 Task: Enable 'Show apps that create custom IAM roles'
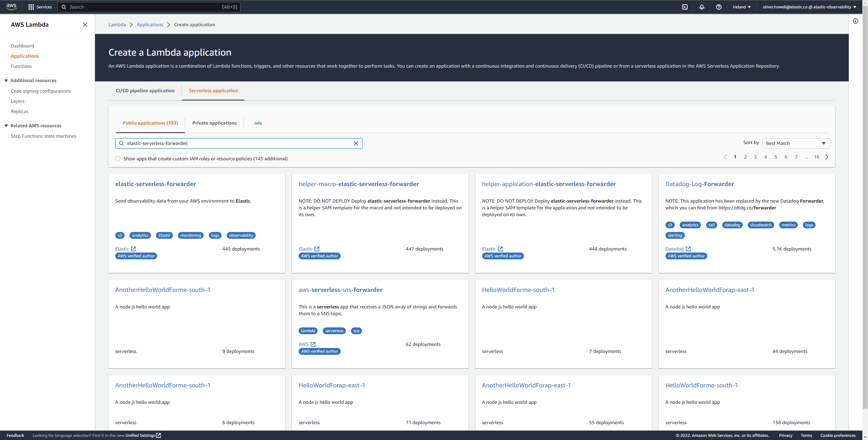pos(118,158)
